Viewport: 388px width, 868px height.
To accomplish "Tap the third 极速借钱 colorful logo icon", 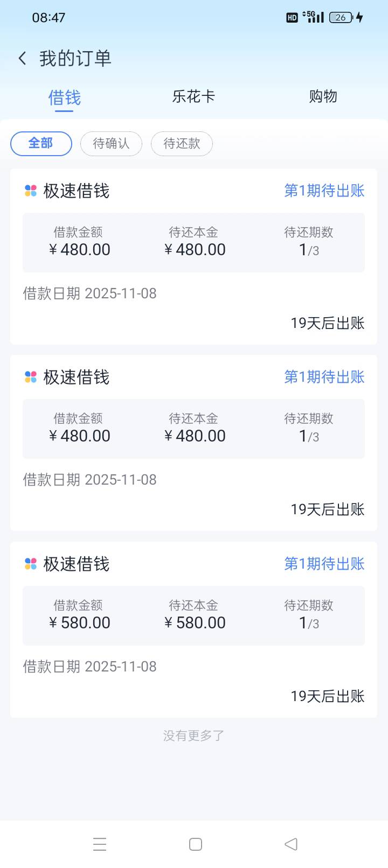I will (31, 564).
